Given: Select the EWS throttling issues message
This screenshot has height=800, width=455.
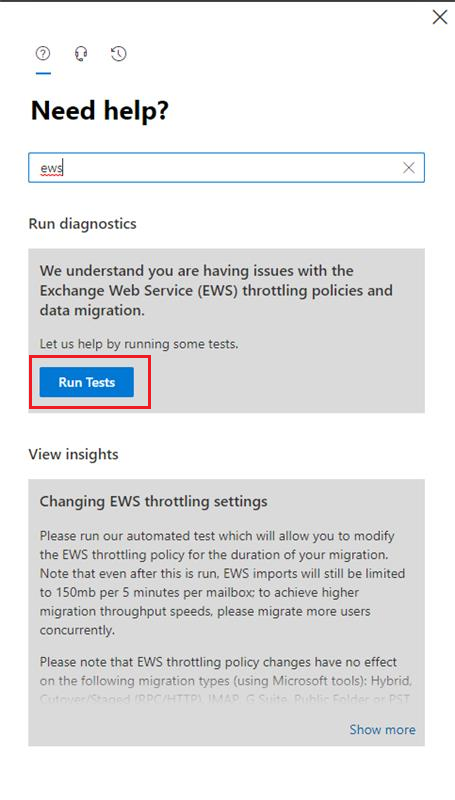Looking at the screenshot, I should click(x=216, y=290).
